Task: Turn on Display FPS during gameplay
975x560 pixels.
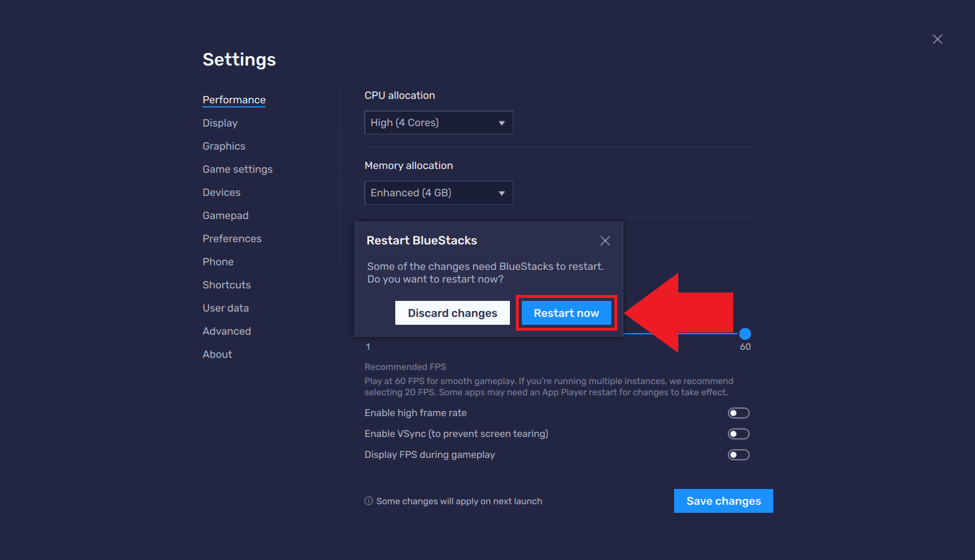Action: (x=739, y=454)
